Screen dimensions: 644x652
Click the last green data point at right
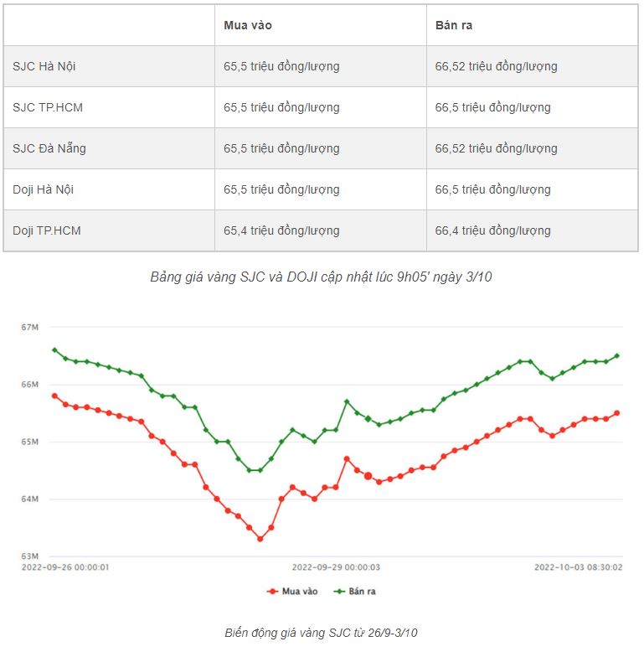617,355
